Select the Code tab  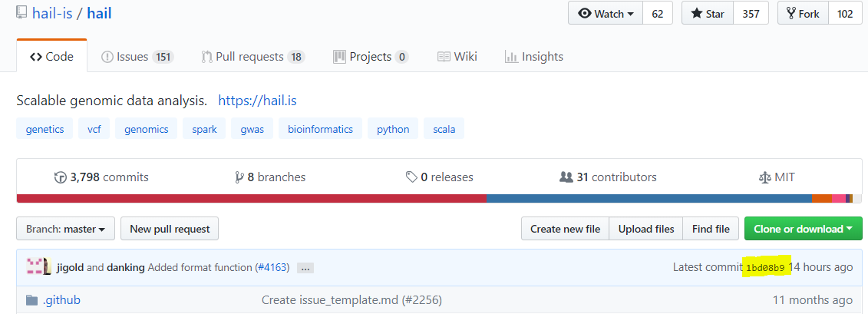(52, 57)
